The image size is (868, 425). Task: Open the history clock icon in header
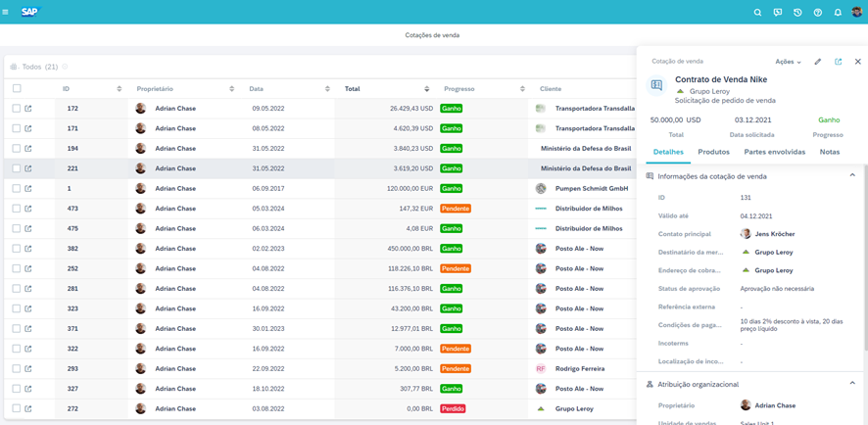coord(797,12)
